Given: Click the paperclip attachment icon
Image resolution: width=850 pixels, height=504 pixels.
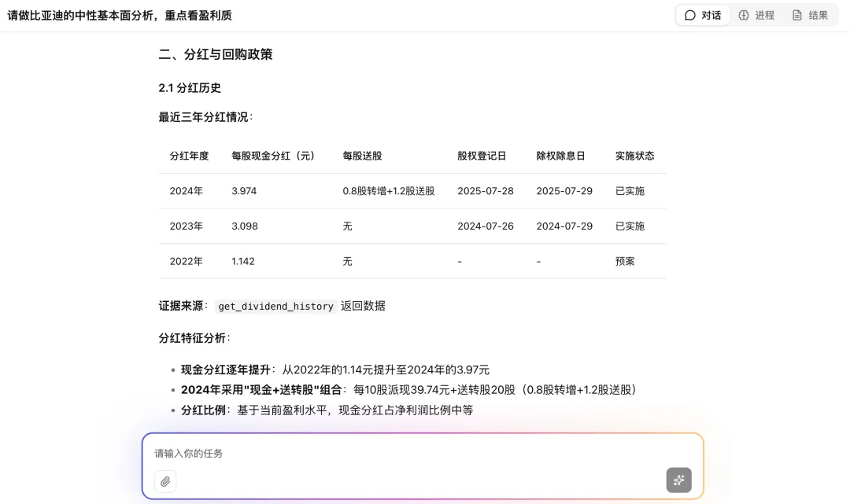Looking at the screenshot, I should click(x=165, y=481).
